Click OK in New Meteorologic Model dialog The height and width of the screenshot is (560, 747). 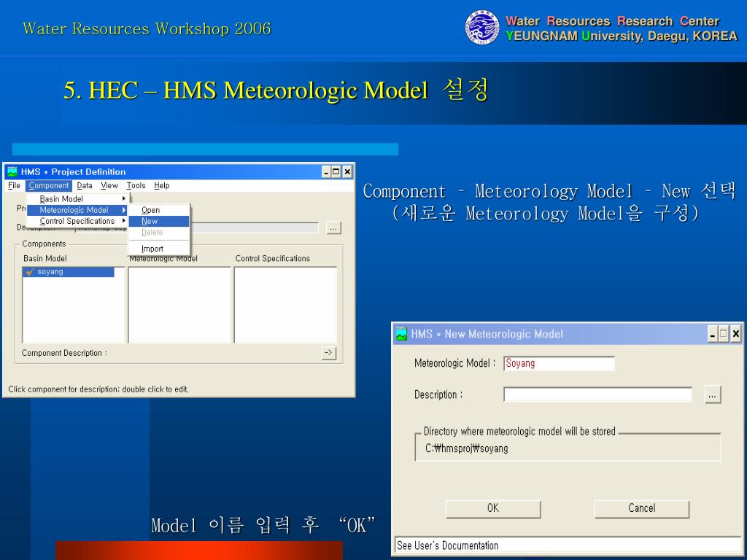click(493, 508)
